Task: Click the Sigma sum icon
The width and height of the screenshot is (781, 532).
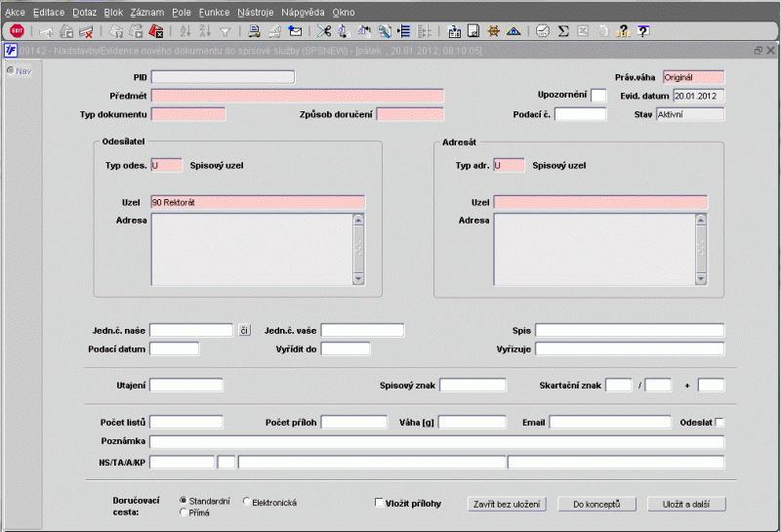Action: click(x=563, y=31)
